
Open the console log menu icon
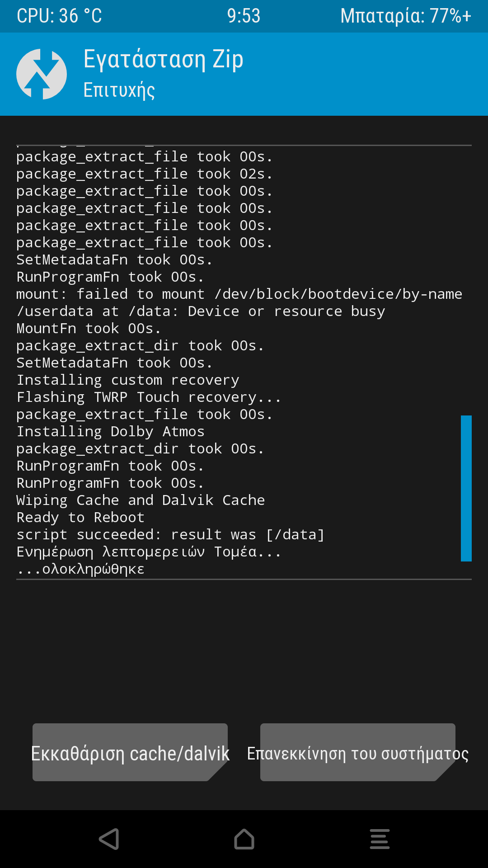point(380,839)
